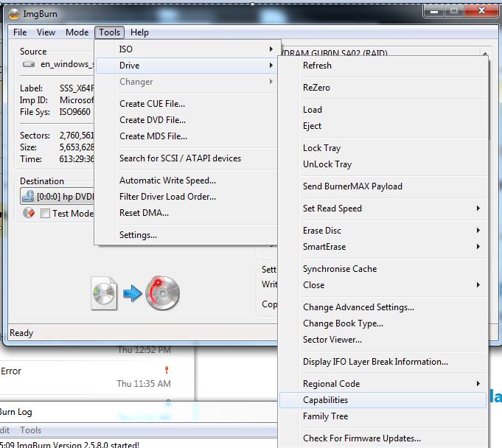Select Reset DMA...
The height and width of the screenshot is (448, 502).
point(186,213)
